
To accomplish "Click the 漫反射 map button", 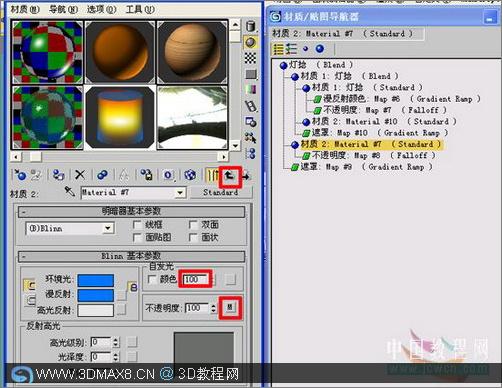I will [121, 295].
